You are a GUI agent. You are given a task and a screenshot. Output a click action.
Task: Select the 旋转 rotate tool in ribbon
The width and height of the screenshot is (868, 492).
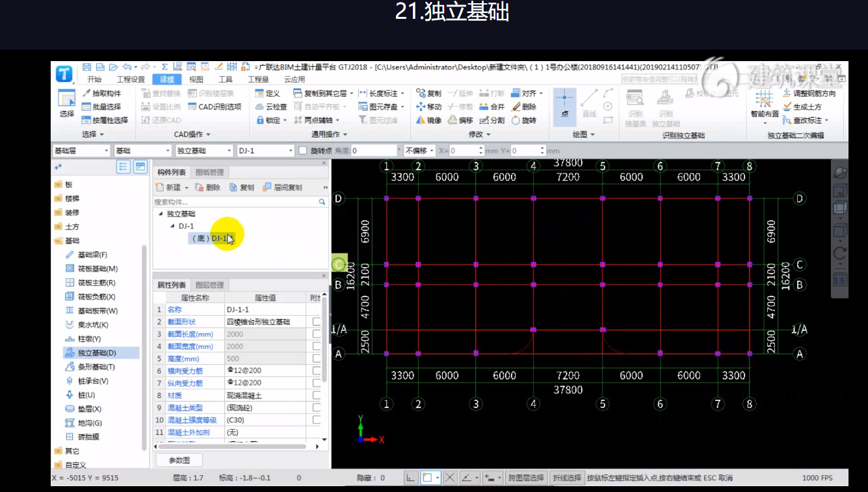[523, 120]
